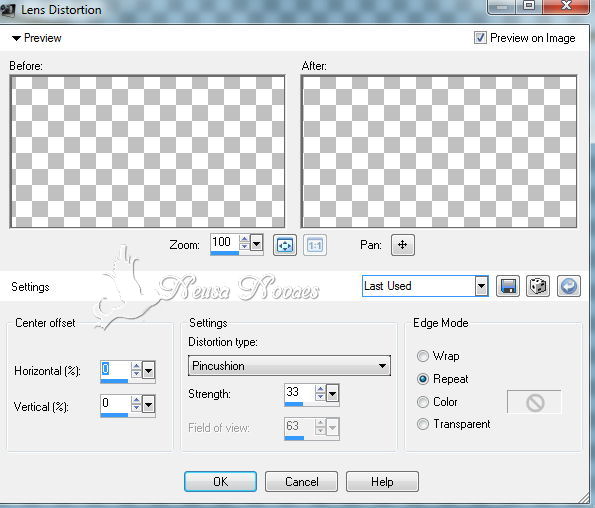This screenshot has width=595, height=508.
Task: Collapse the Preview section triangle
Action: click(x=16, y=38)
